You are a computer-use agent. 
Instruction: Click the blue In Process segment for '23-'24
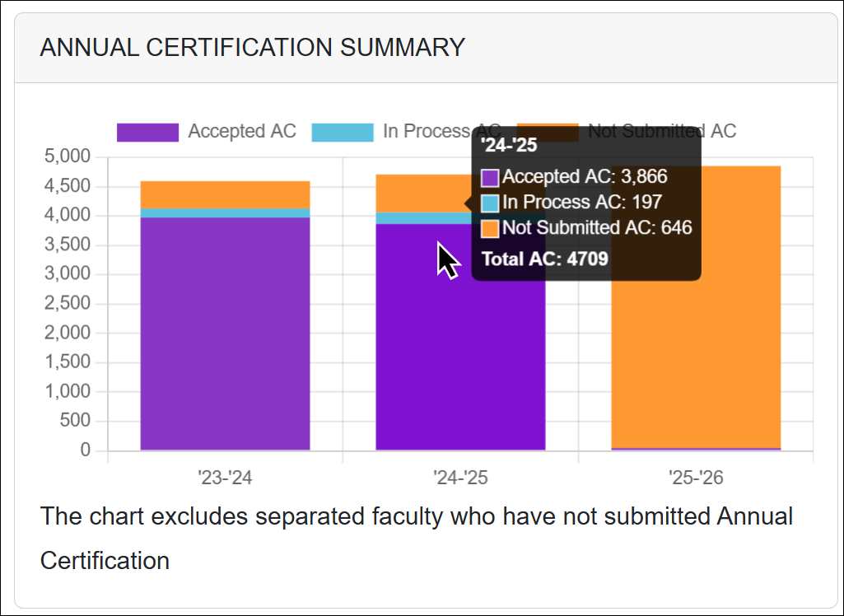click(225, 213)
